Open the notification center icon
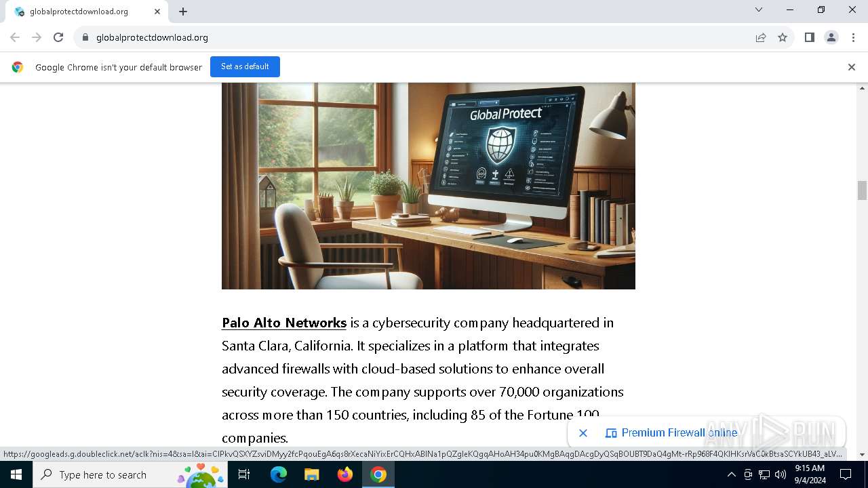868x488 pixels. click(846, 474)
